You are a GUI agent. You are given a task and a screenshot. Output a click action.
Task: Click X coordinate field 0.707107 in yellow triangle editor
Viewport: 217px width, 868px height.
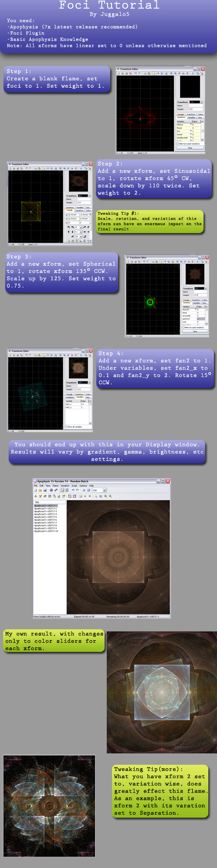pos(74,215)
